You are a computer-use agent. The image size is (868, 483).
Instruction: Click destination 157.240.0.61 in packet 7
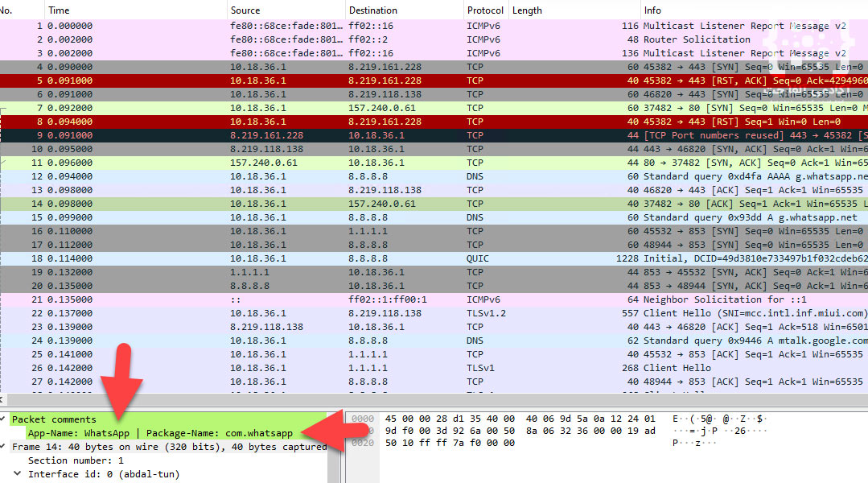pyautogui.click(x=381, y=108)
